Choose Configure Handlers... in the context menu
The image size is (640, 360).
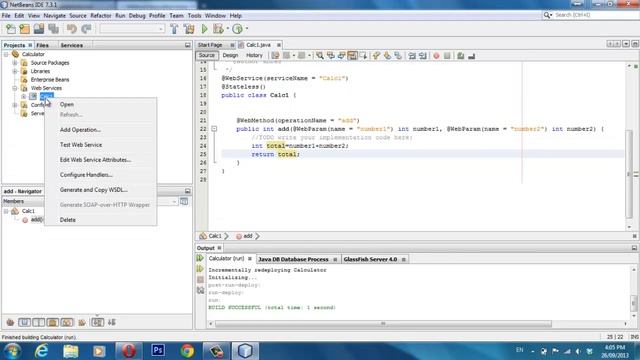pyautogui.click(x=100, y=175)
